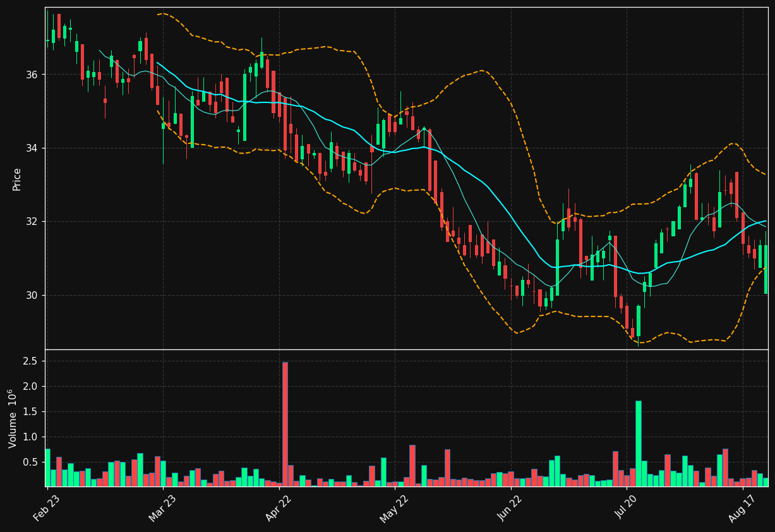The width and height of the screenshot is (775, 532).
Task: Click the 2.5 volume tick label
Action: click(x=30, y=361)
